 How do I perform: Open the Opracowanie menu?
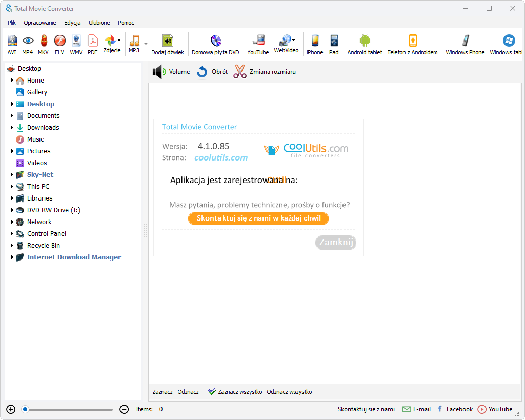tap(40, 23)
